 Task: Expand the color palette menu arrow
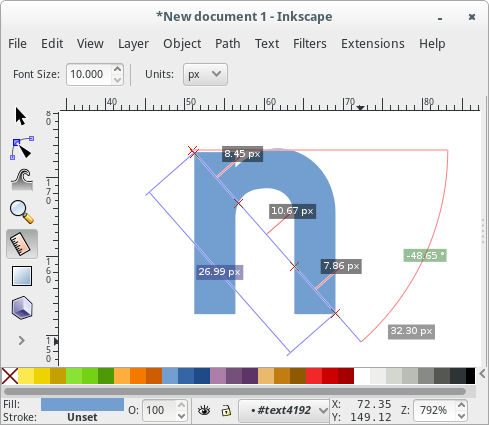coord(482,374)
